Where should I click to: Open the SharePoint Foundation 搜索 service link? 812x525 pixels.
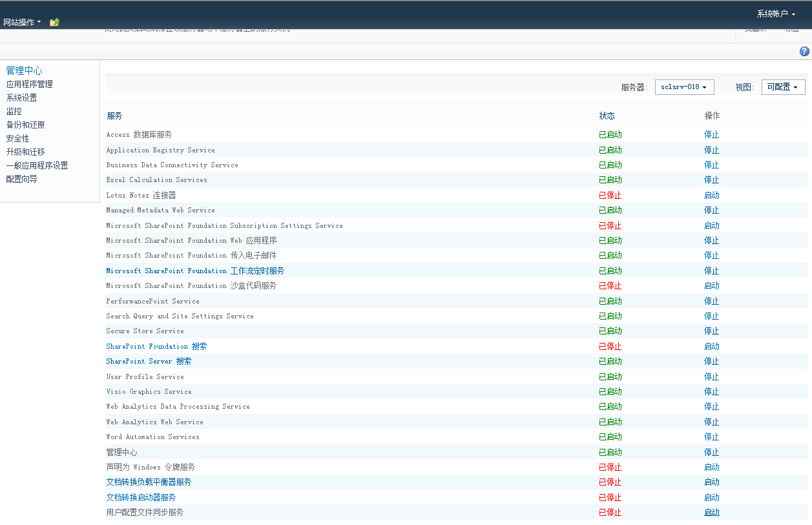point(156,346)
